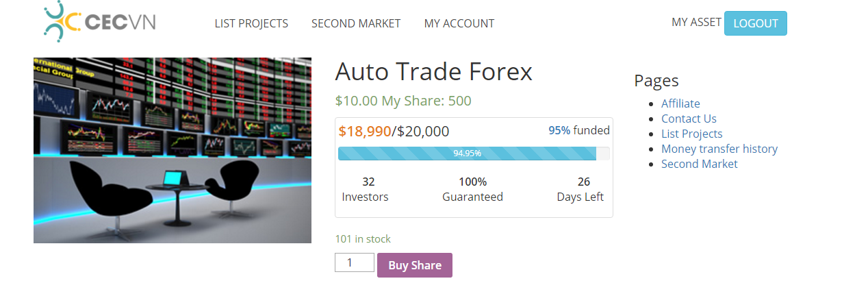
Task: Open List Projects link in Pages sidebar
Action: [691, 134]
